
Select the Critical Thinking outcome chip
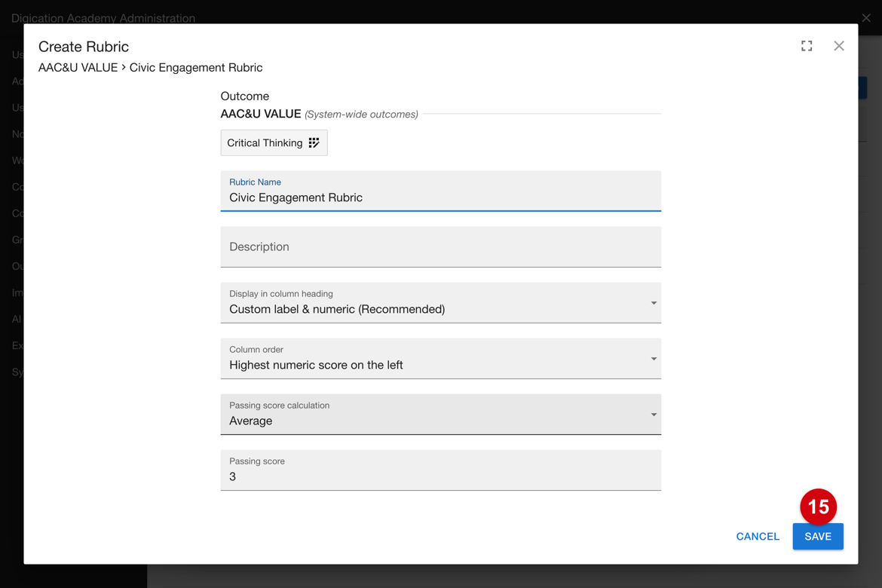[274, 143]
